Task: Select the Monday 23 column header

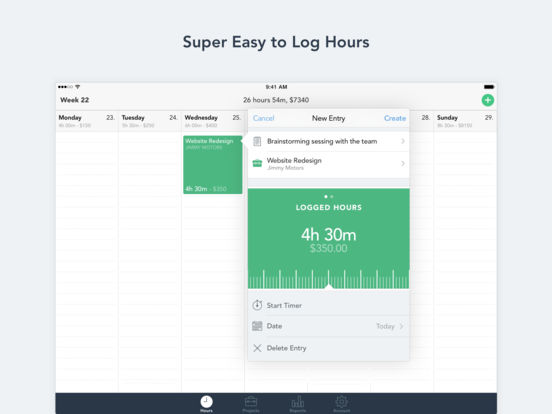Action: 87,121
